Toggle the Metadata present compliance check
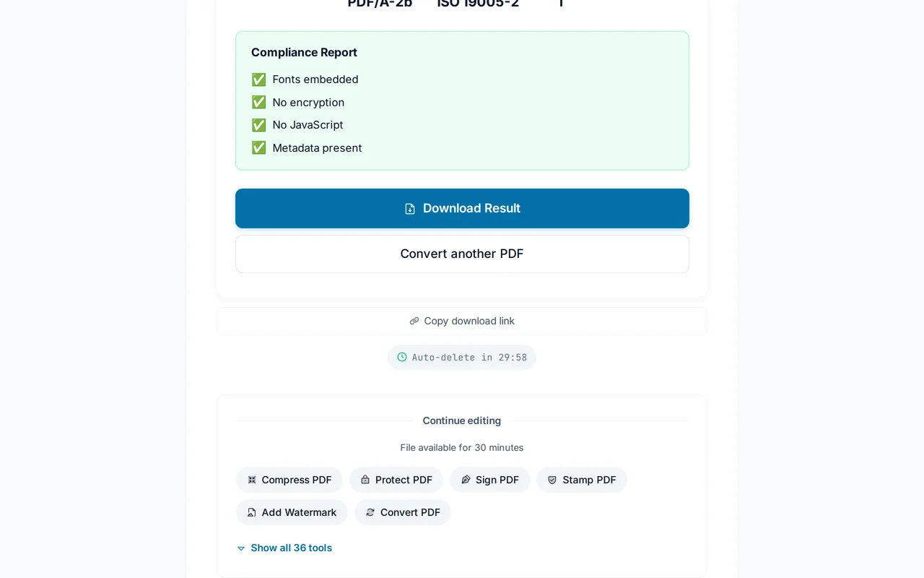This screenshot has width=924, height=578. tap(258, 147)
